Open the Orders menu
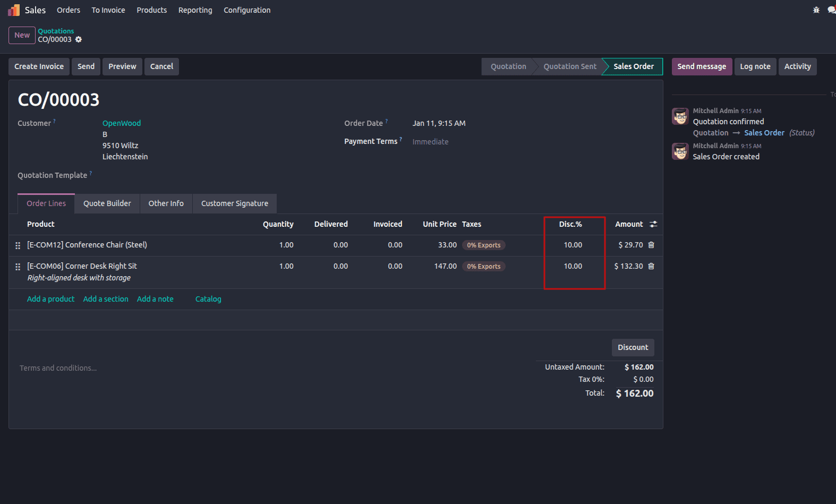 point(69,10)
